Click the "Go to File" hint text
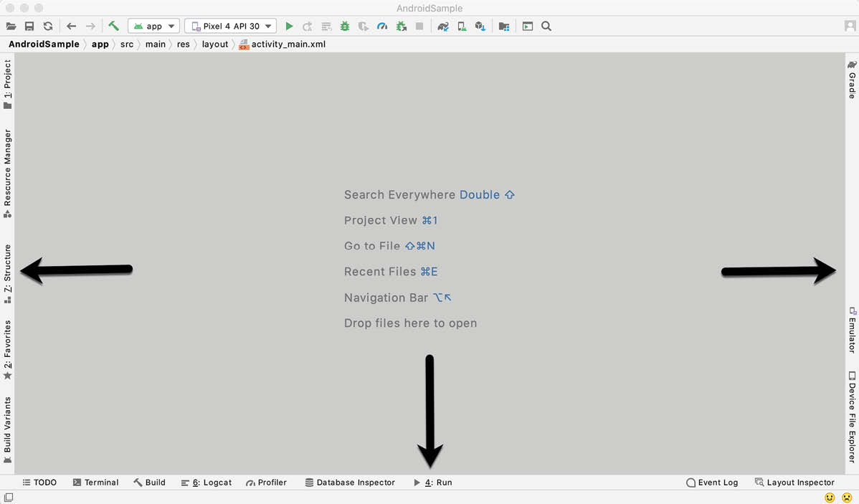 point(372,246)
